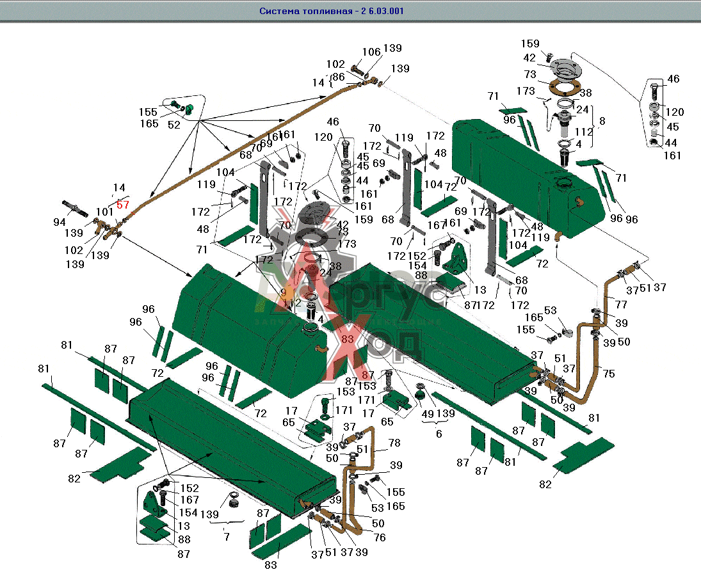Select the green elbow fitting beside label 52
This screenshot has width=701, height=588.
pyautogui.click(x=189, y=109)
